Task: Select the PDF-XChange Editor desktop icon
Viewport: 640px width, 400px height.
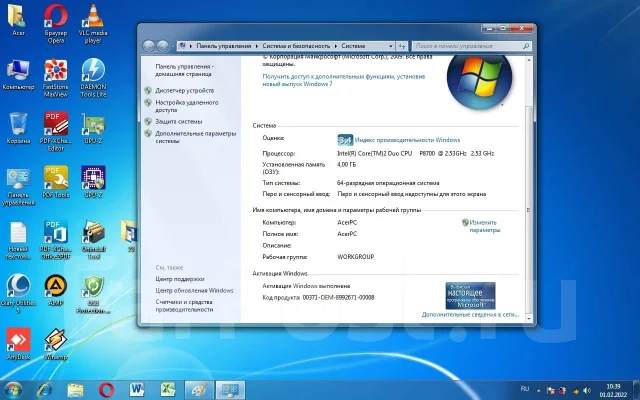Action: [x=56, y=131]
